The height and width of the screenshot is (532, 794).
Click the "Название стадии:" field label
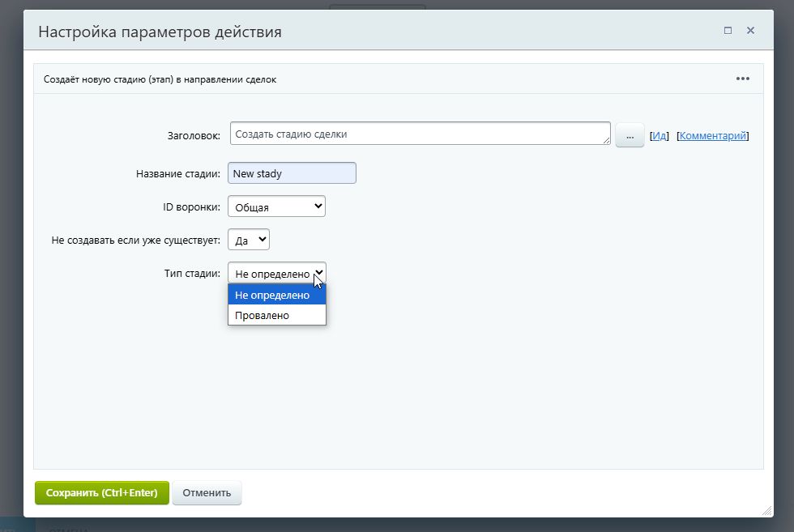(178, 174)
